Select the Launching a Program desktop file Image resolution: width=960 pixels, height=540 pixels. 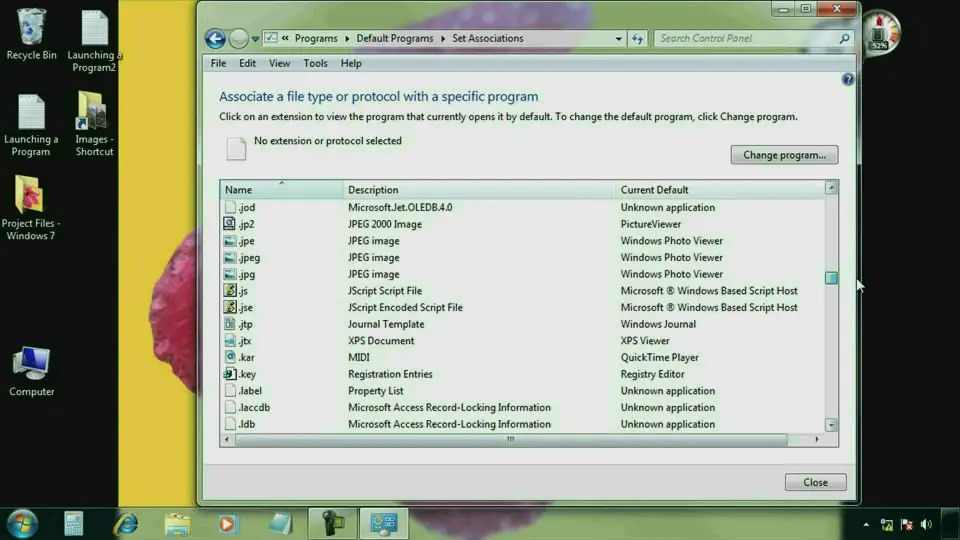point(31,125)
